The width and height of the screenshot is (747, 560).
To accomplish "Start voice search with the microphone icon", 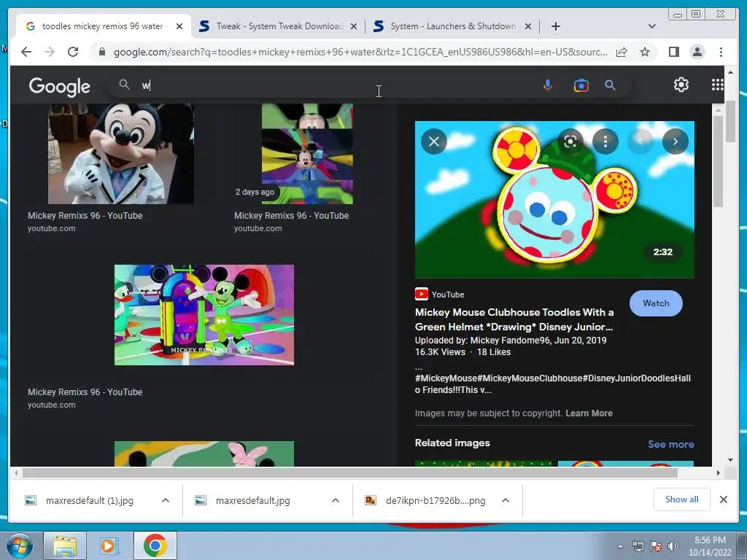I will [548, 85].
